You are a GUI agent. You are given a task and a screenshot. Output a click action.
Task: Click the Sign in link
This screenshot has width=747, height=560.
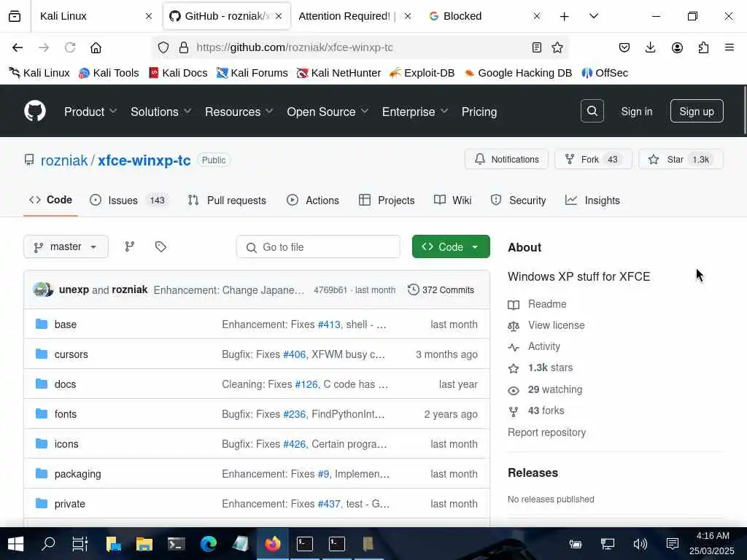[x=636, y=112]
